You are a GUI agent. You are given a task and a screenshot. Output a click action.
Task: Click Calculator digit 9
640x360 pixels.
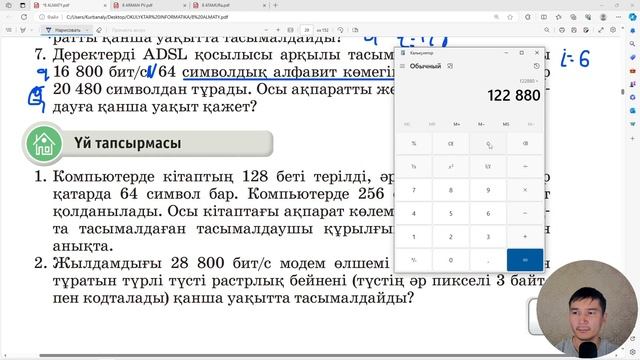pos(488,190)
